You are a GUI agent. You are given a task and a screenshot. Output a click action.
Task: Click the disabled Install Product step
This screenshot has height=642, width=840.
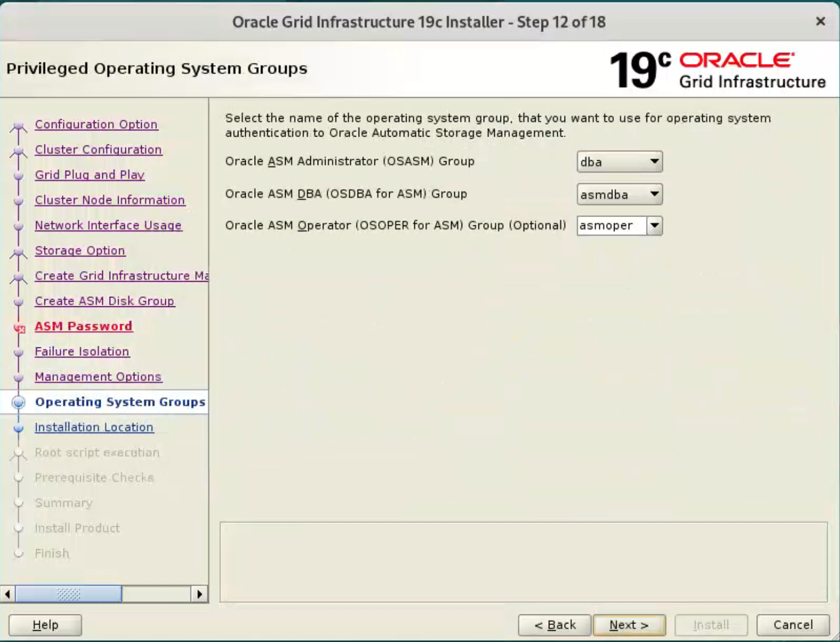pos(77,528)
